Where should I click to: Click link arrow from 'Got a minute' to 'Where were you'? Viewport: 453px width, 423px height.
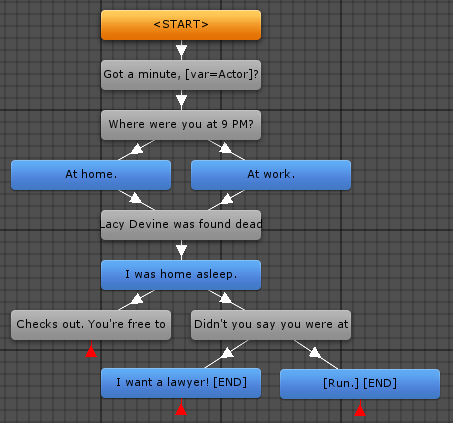(x=181, y=100)
